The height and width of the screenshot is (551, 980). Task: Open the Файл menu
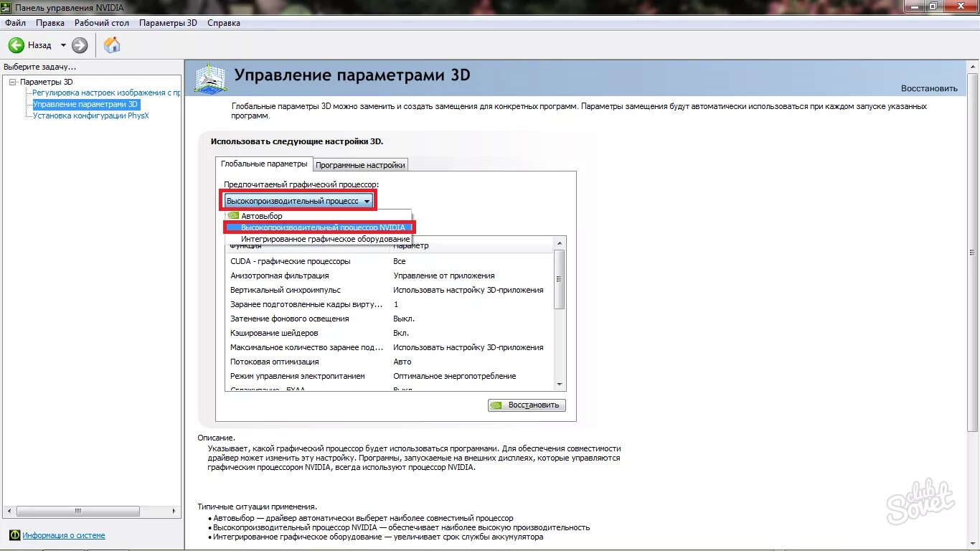(15, 23)
